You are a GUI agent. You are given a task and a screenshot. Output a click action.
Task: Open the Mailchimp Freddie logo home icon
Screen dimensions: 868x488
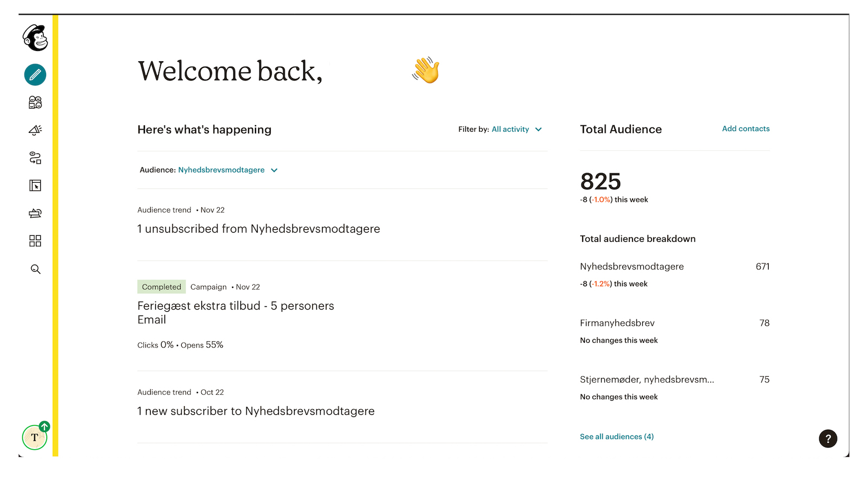point(35,38)
